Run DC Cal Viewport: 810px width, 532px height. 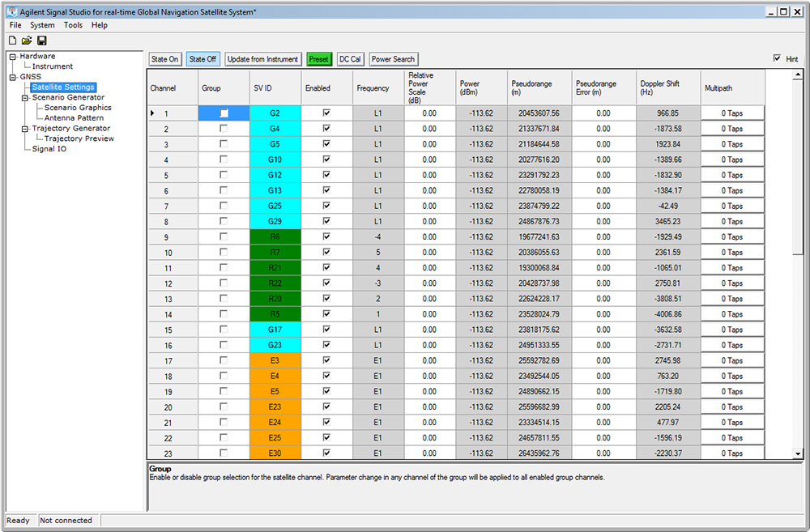[x=350, y=59]
